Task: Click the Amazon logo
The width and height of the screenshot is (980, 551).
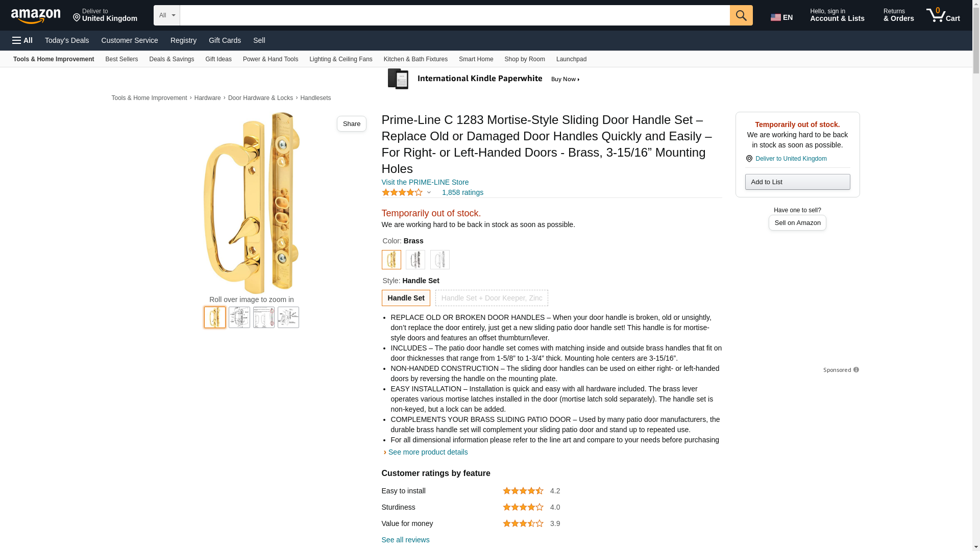Action: [36, 16]
